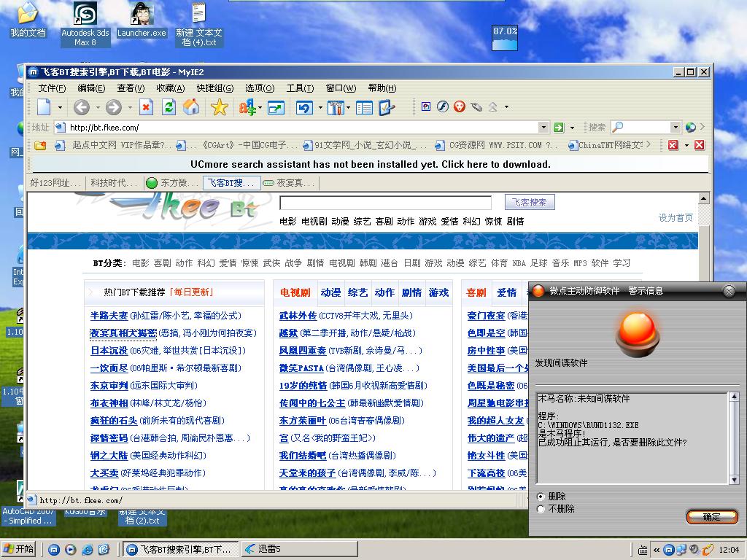Switch to the 夜宴真... tab
This screenshot has width=747, height=560.
pyautogui.click(x=290, y=183)
